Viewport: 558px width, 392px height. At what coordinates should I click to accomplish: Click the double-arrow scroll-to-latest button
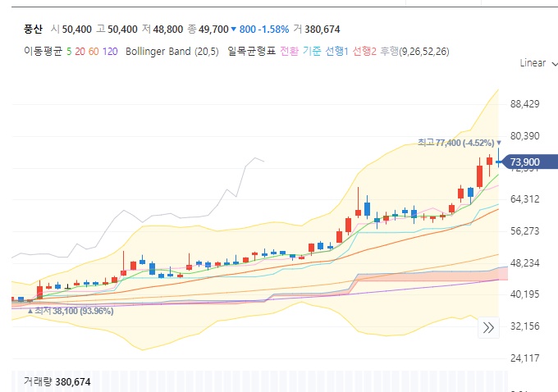488,327
